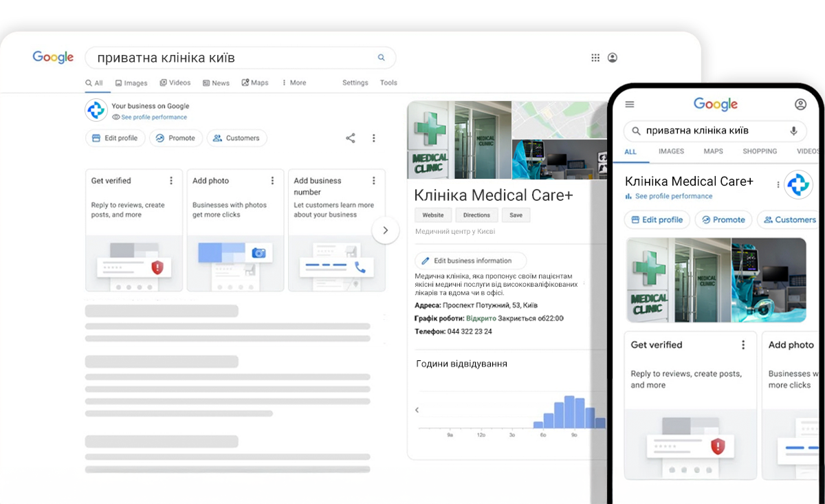This screenshot has width=825, height=504.
Task: Click the desktop Edit profile button
Action: pyautogui.click(x=115, y=138)
